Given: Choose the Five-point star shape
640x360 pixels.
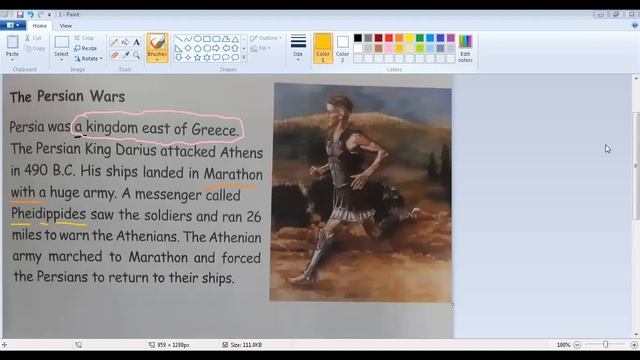Looking at the screenshot, I should [197, 58].
